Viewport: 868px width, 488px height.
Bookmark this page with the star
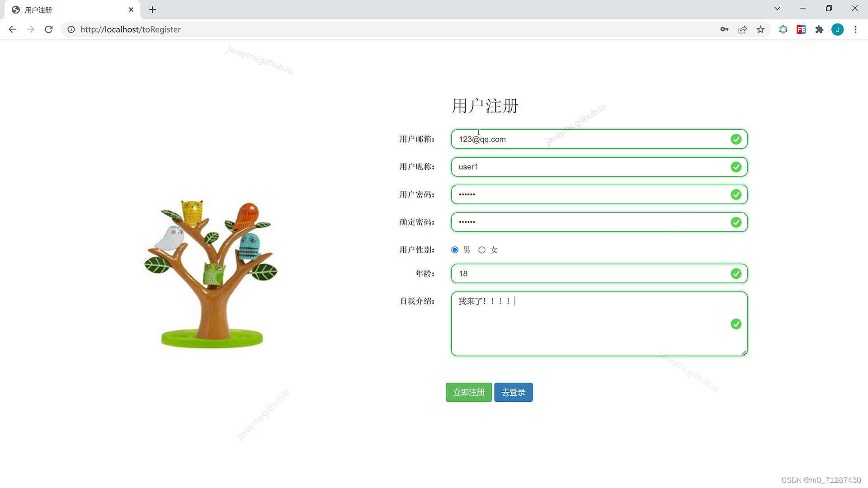pos(760,29)
